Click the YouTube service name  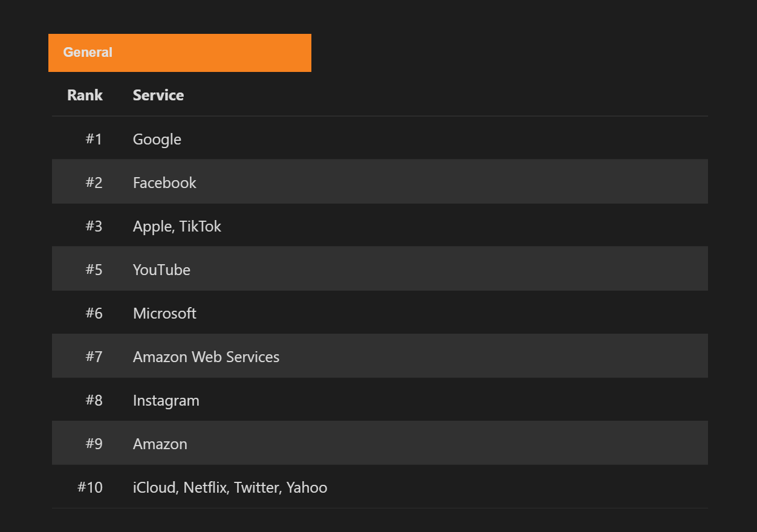click(161, 270)
